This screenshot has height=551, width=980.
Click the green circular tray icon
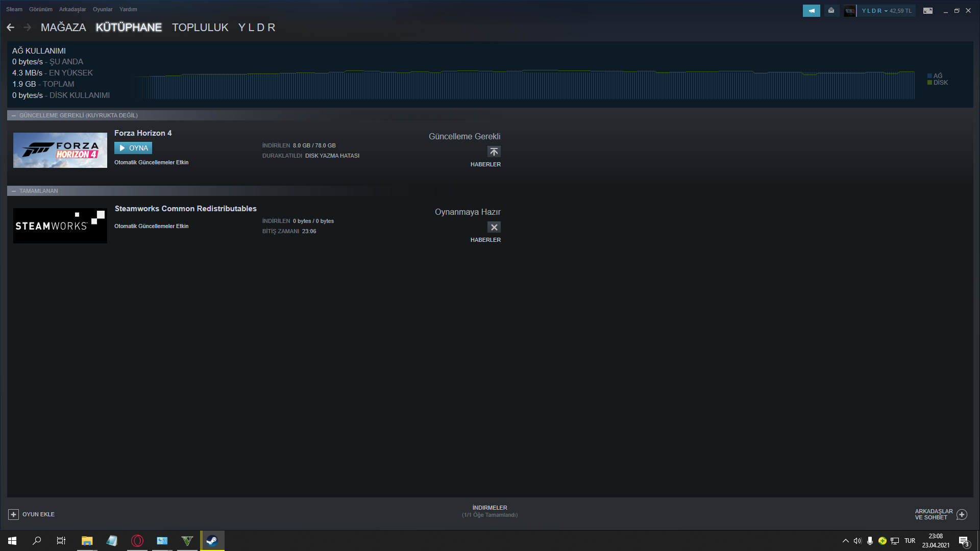coord(882,541)
